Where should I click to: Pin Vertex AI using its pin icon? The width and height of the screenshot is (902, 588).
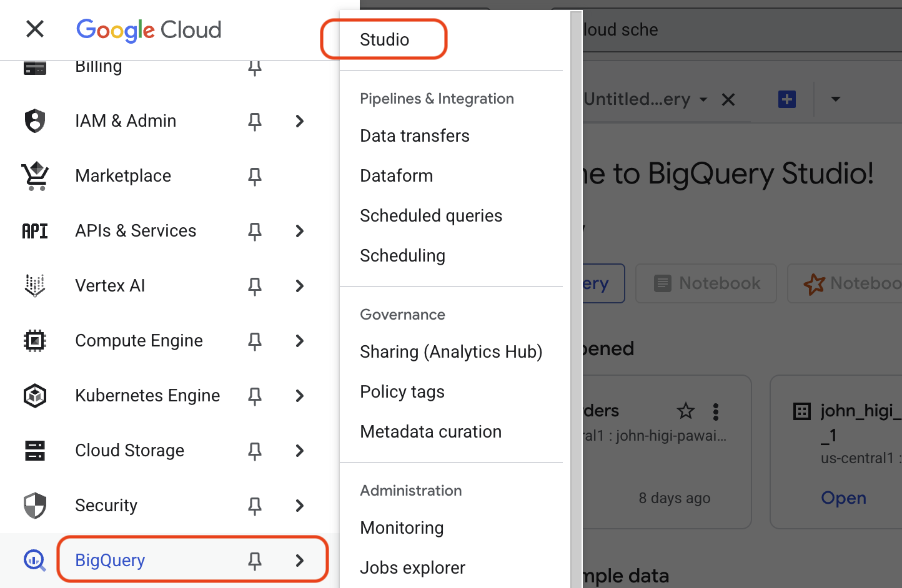[254, 286]
